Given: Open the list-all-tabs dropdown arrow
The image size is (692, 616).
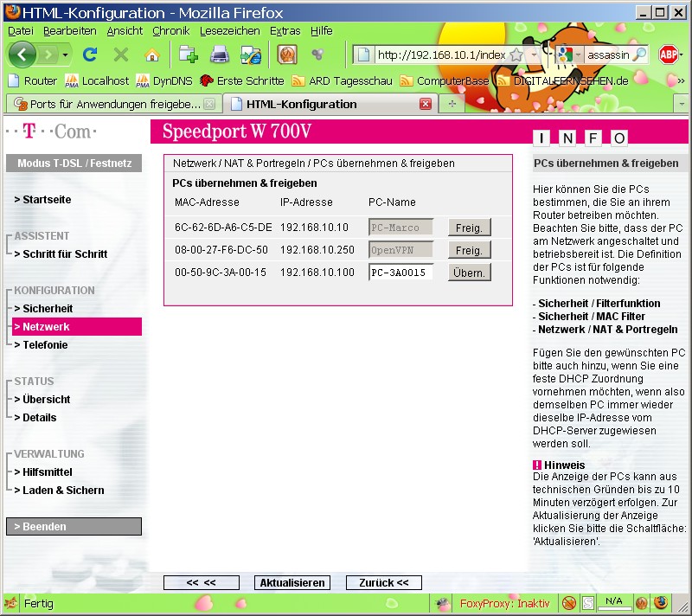Looking at the screenshot, I should [x=682, y=104].
